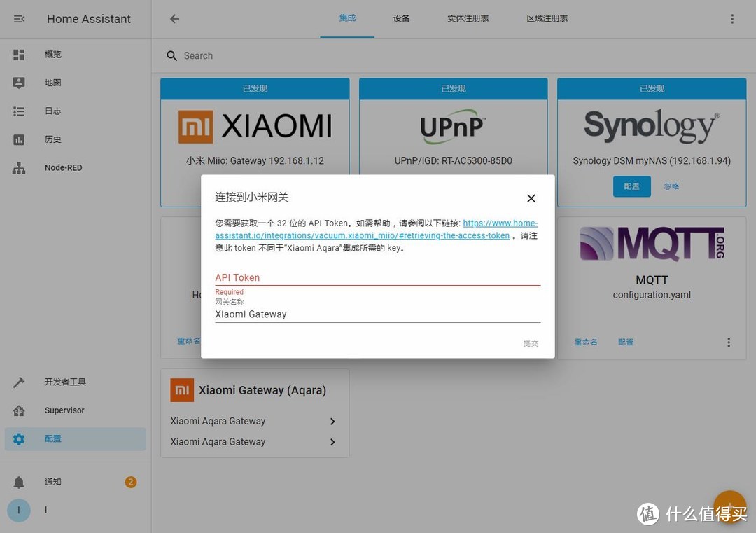
Task: Click the notification count badge
Action: 131,482
